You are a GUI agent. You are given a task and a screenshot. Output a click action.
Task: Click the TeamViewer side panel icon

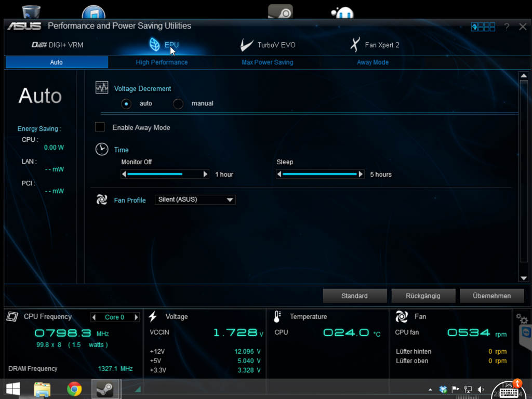tap(526, 332)
